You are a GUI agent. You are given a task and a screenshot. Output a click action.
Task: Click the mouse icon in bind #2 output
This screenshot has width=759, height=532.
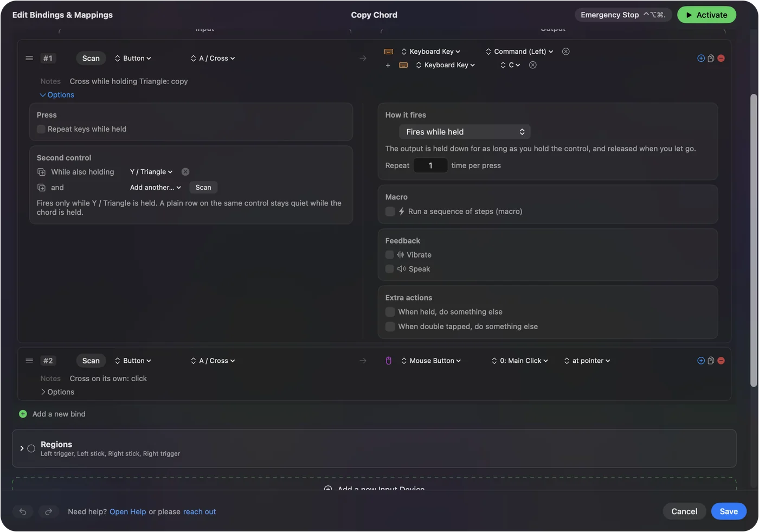pos(389,361)
